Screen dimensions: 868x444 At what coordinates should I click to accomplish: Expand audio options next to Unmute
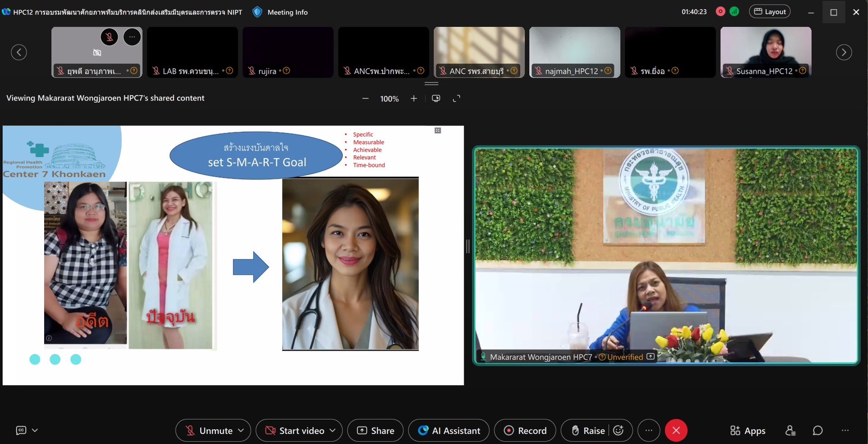[241, 430]
